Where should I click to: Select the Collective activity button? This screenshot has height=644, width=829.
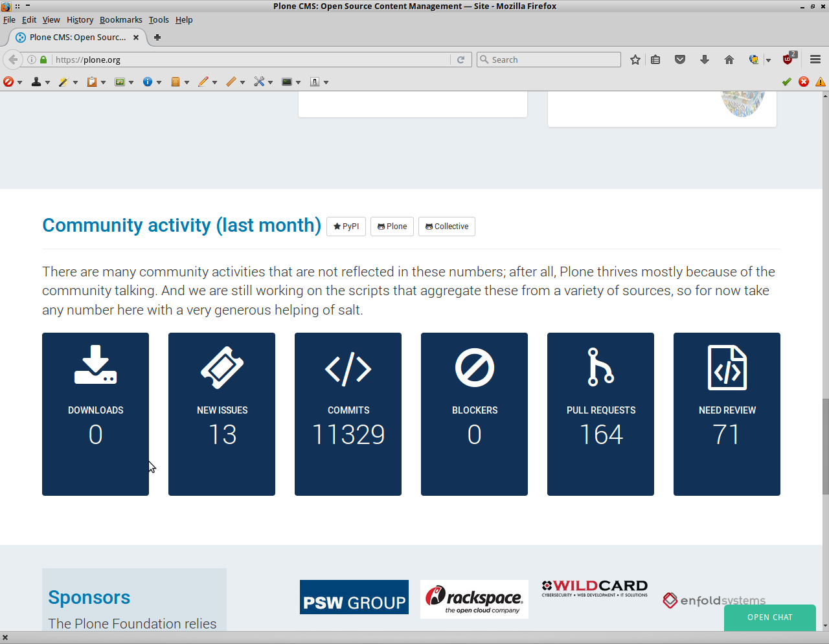pyautogui.click(x=447, y=227)
